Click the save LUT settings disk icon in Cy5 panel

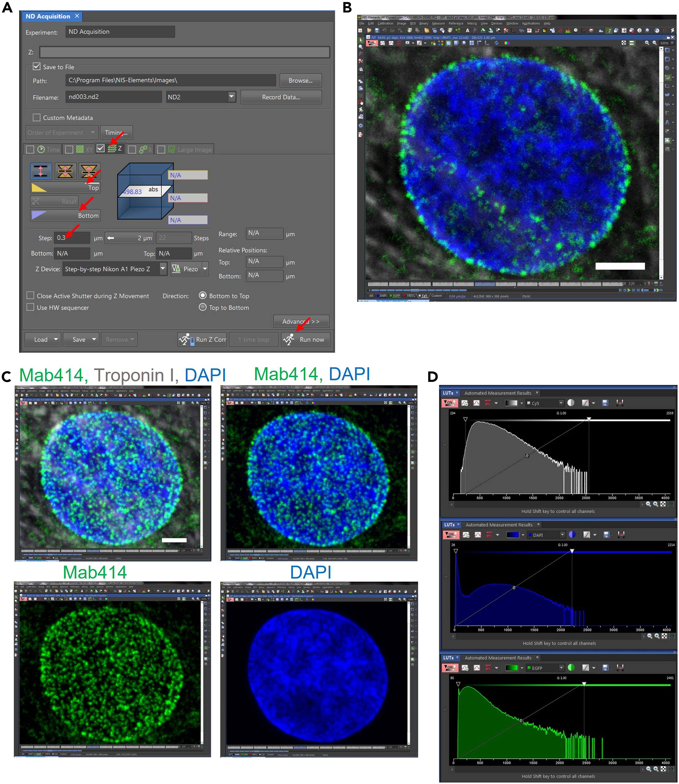click(x=606, y=403)
